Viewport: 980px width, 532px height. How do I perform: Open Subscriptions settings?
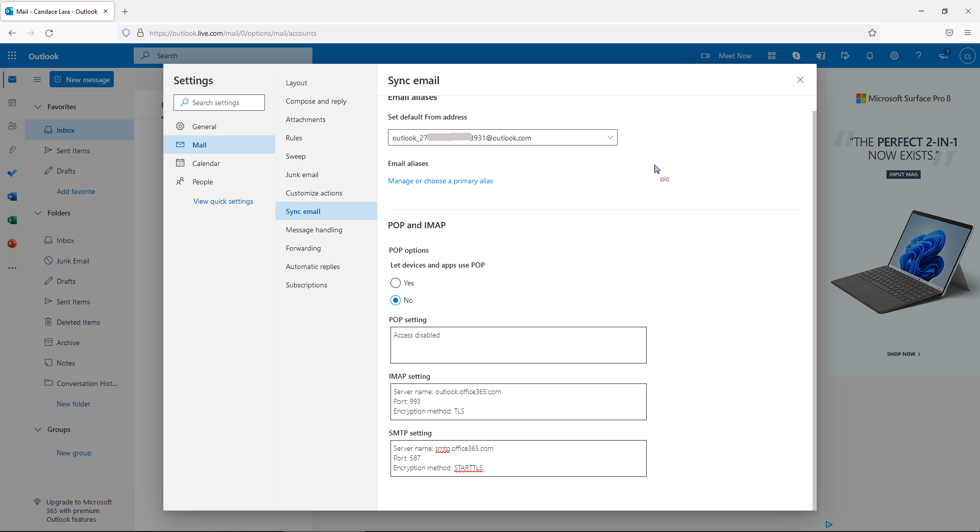tap(327, 285)
